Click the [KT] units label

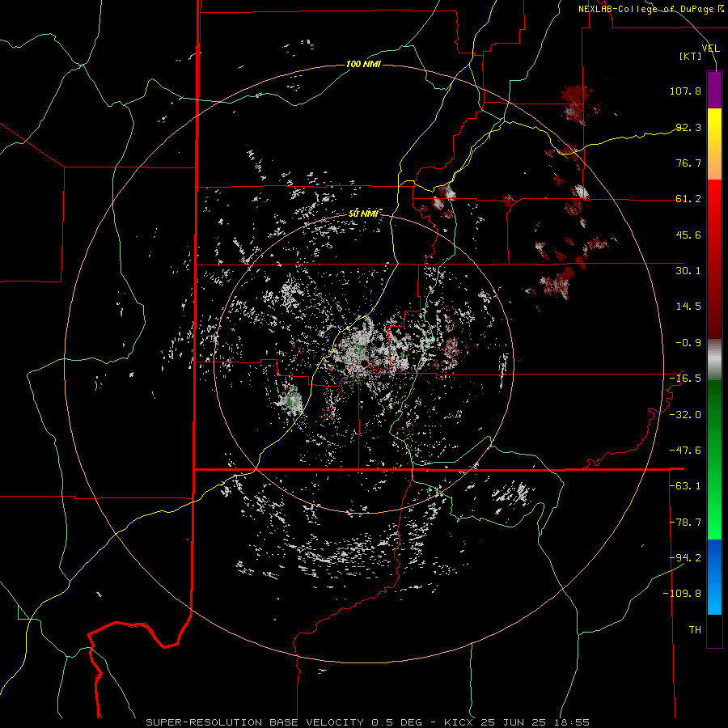click(691, 56)
